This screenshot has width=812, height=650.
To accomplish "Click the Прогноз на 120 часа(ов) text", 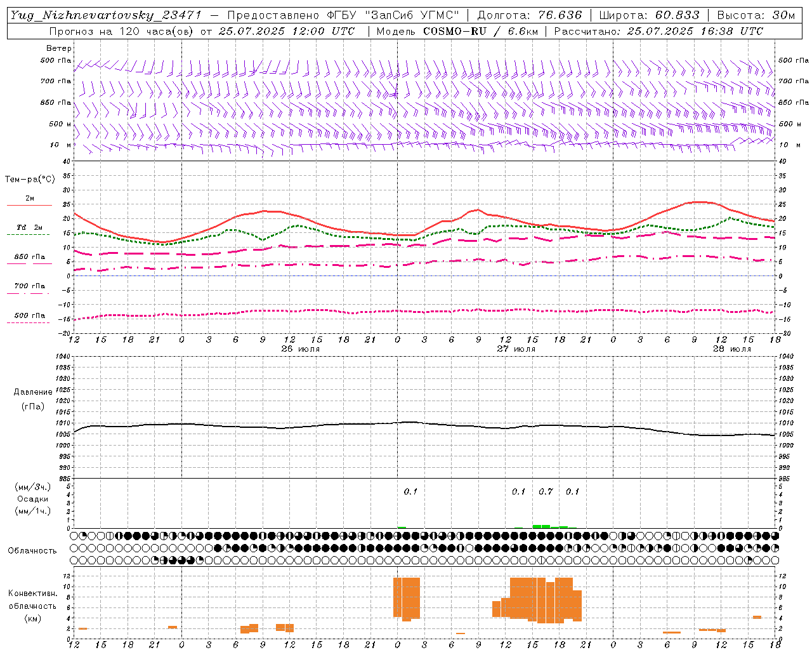I will pos(122,31).
